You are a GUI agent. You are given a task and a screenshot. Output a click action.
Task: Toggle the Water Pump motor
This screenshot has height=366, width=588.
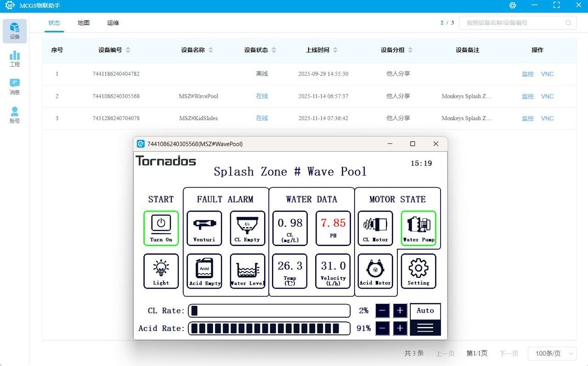(x=418, y=228)
